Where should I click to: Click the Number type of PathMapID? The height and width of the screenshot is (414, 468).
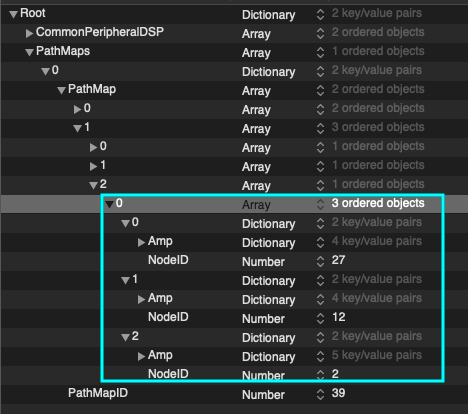(263, 395)
